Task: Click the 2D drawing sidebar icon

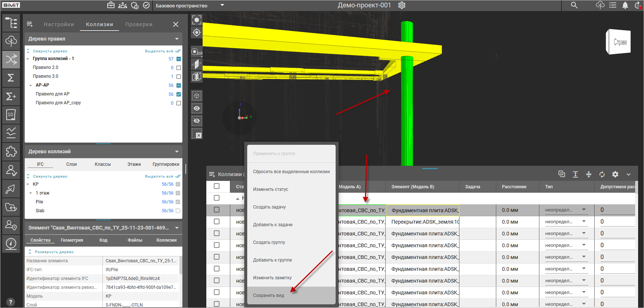Action: pyautogui.click(x=11, y=115)
